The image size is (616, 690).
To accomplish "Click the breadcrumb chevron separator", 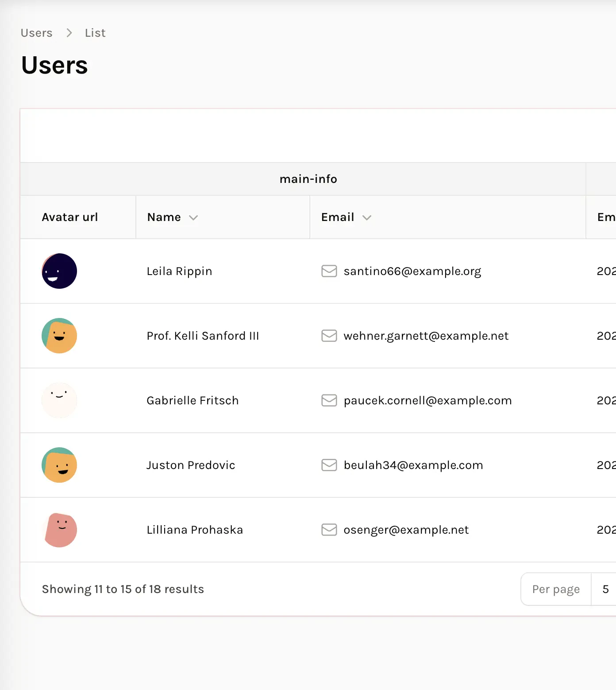I will (x=69, y=33).
